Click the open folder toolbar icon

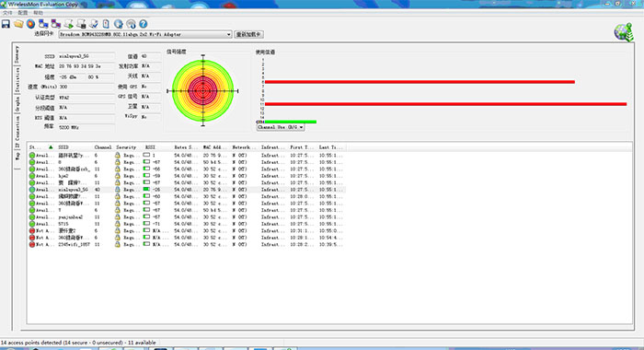[18, 24]
